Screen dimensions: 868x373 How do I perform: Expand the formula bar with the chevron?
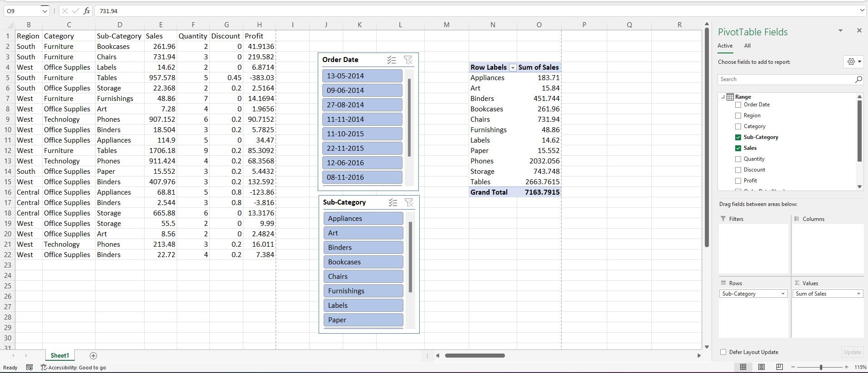tap(862, 10)
